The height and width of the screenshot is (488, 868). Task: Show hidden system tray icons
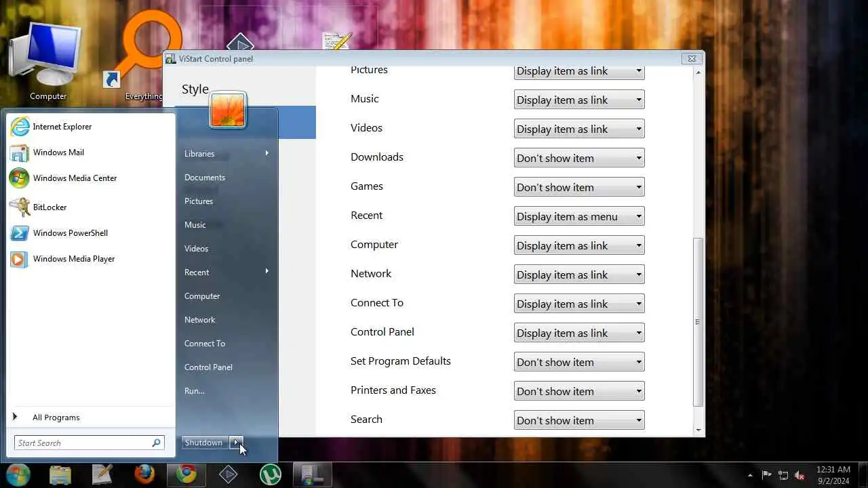749,475
